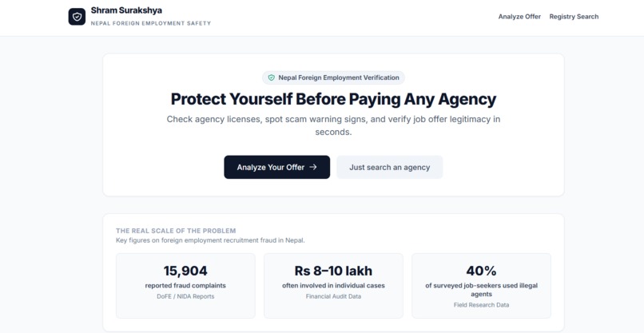The width and height of the screenshot is (644, 333).
Task: Select the 15,904 fraud complaints card
Action: (185, 286)
